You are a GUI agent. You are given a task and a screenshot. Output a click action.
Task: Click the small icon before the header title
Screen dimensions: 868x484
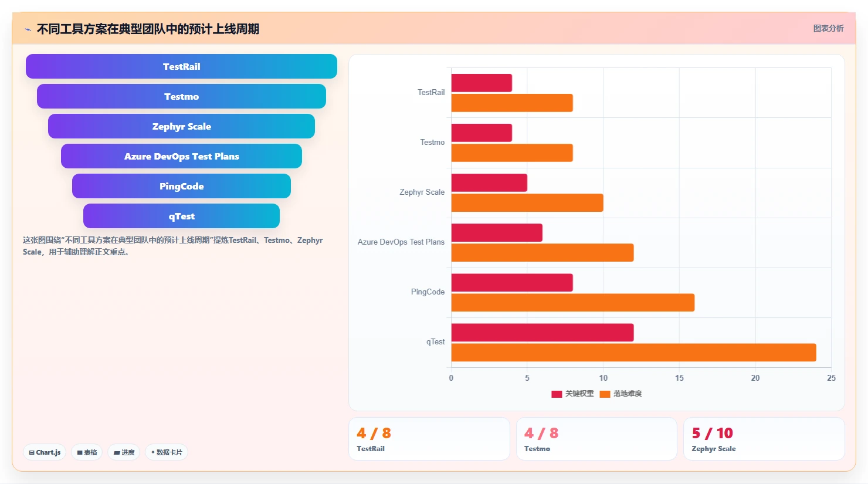pyautogui.click(x=28, y=29)
